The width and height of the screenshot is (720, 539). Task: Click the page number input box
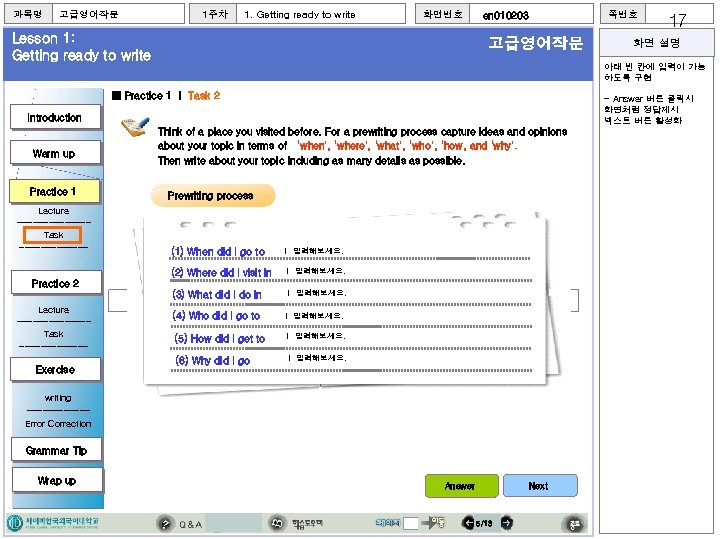[x=411, y=523]
